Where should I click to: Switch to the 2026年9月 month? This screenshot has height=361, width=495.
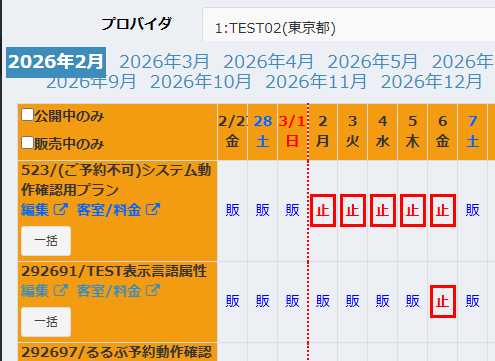tap(91, 82)
